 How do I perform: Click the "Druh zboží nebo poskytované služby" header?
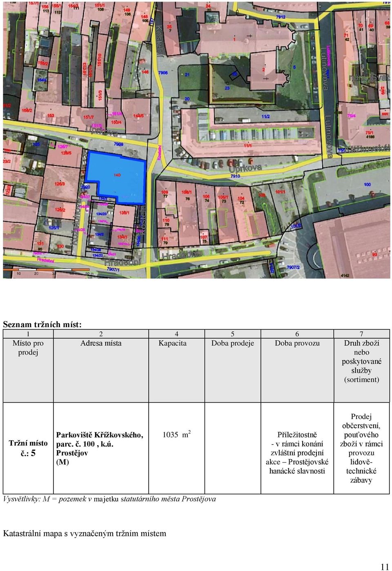pyautogui.click(x=361, y=361)
